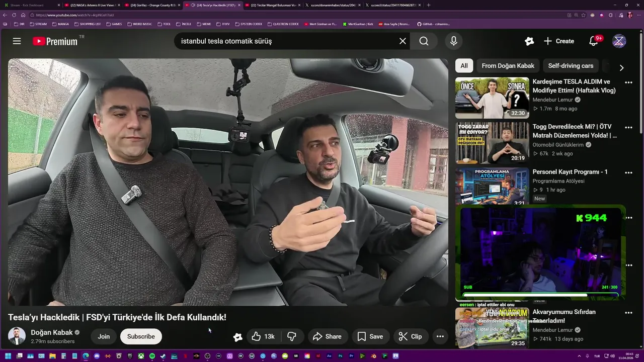Open the account avatar menu
Screen dimensions: 644x362
pyautogui.click(x=619, y=41)
